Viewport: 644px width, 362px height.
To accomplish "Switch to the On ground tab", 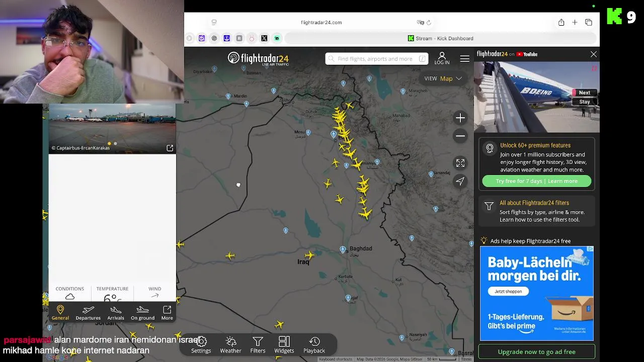I will click(x=142, y=312).
